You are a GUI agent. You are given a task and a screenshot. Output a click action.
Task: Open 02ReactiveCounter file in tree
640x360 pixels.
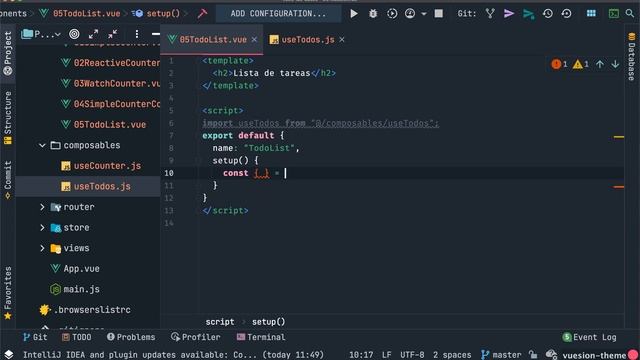[x=110, y=63]
